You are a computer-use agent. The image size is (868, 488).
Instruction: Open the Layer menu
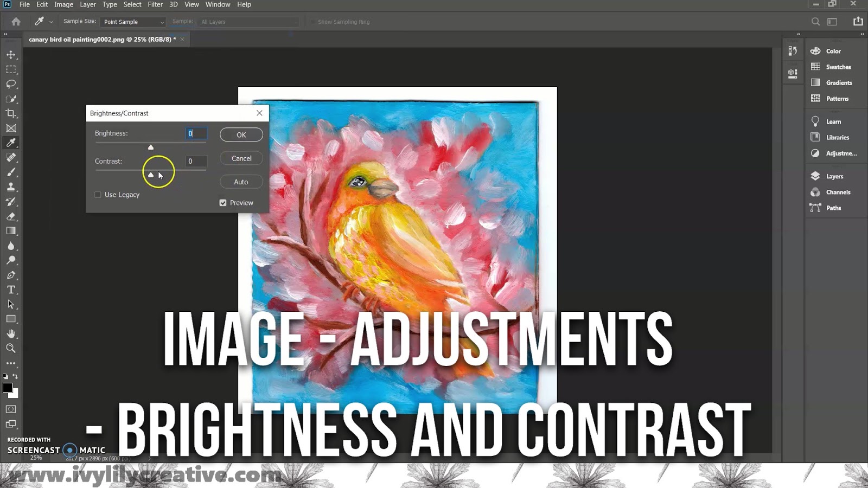(x=88, y=4)
